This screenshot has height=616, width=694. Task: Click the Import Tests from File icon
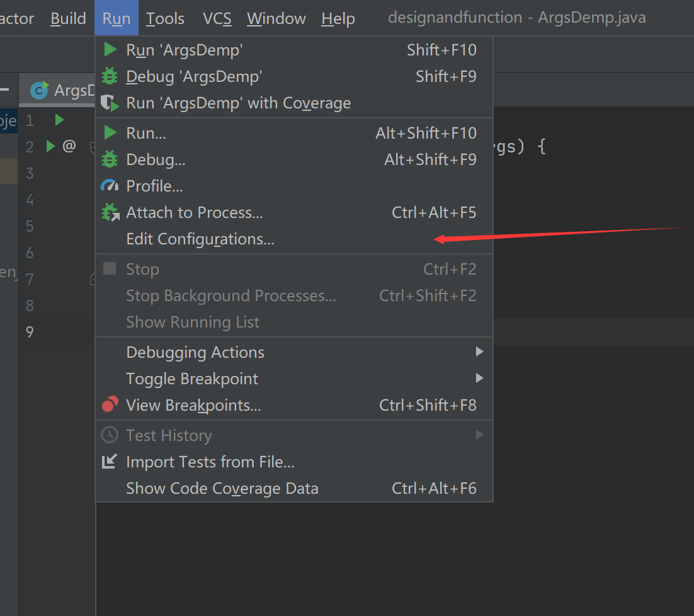point(110,462)
